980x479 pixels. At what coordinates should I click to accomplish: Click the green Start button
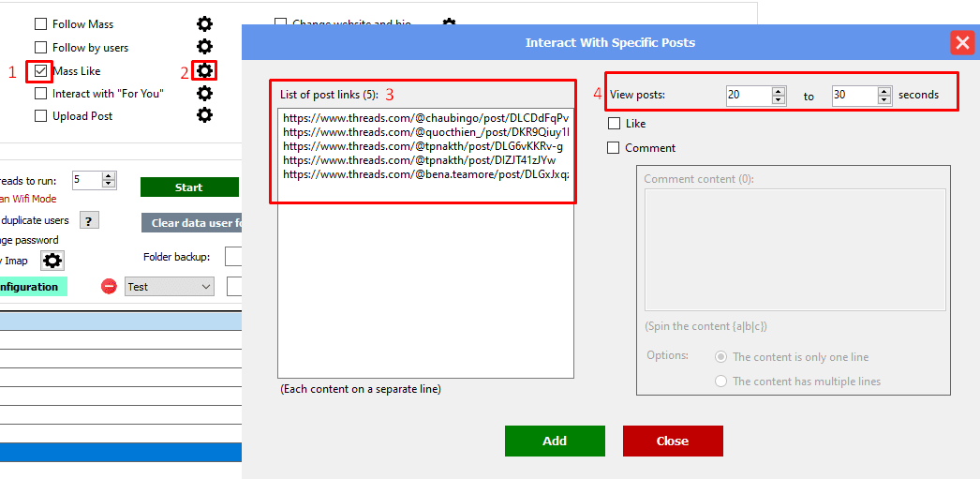(189, 187)
